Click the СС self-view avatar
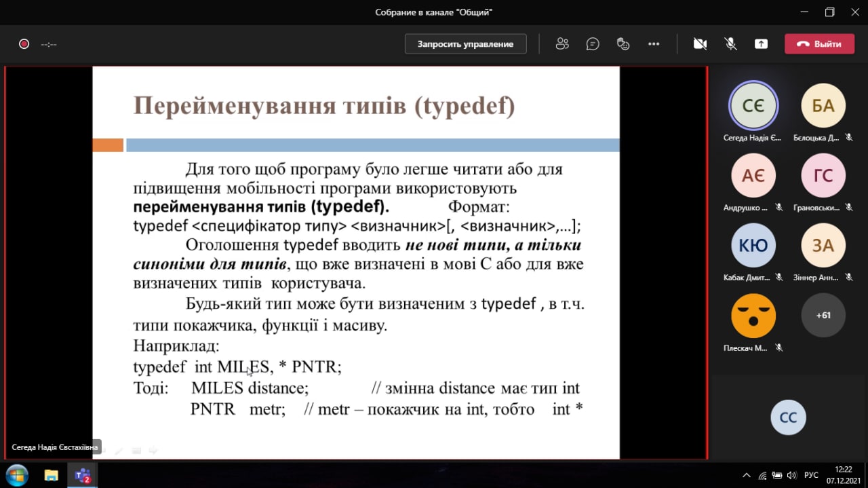Image resolution: width=868 pixels, height=488 pixels. tap(788, 417)
